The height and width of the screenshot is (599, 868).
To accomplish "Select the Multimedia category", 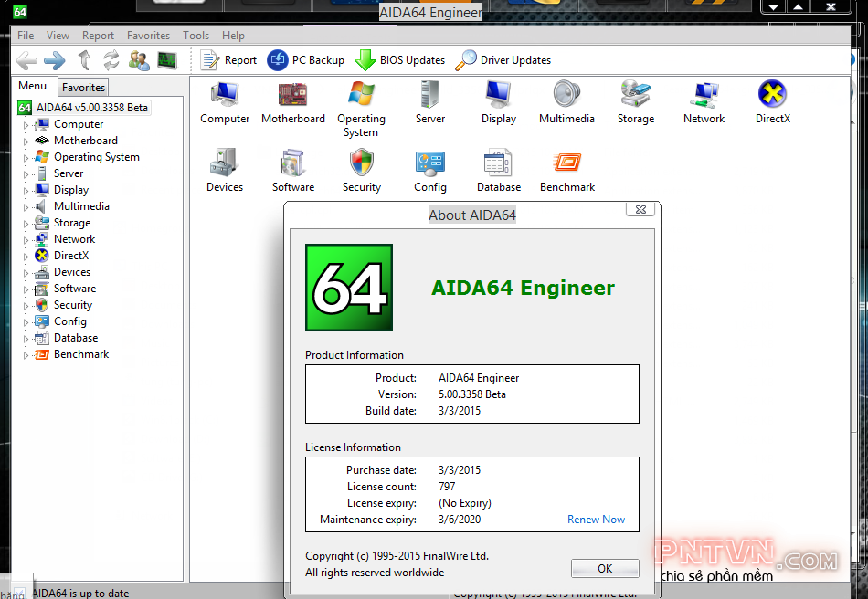I will coord(566,102).
